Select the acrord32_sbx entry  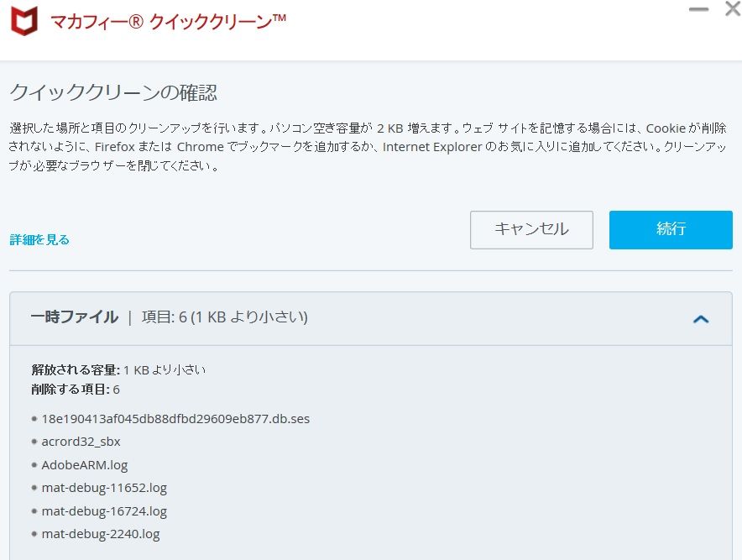(81, 442)
